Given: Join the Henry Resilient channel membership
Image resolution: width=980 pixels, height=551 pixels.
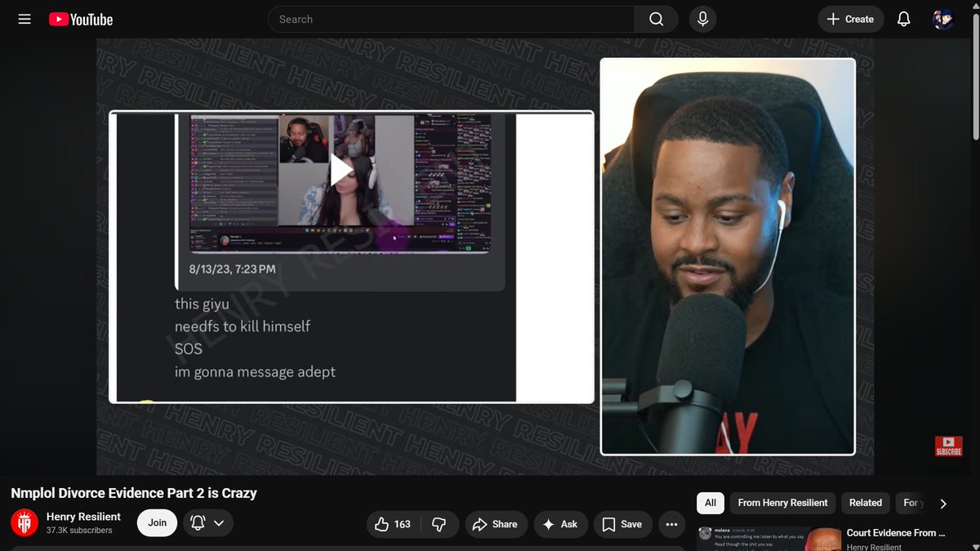Looking at the screenshot, I should (157, 522).
